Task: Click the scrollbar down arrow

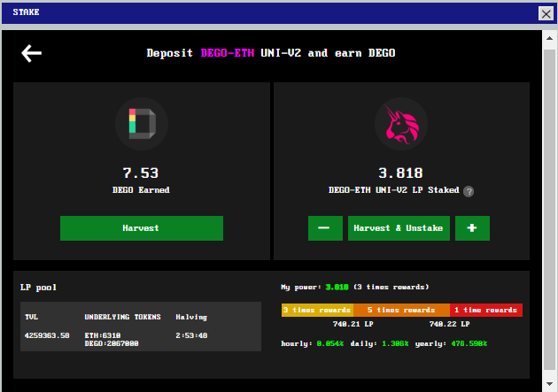Action: point(549,384)
